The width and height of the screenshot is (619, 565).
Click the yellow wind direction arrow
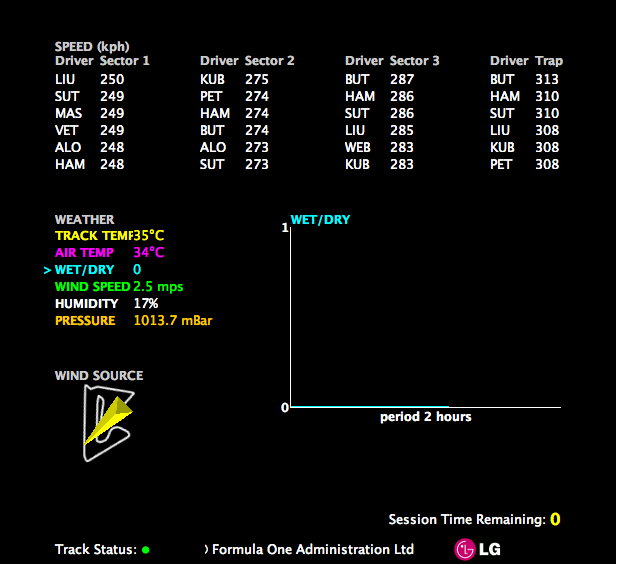108,420
